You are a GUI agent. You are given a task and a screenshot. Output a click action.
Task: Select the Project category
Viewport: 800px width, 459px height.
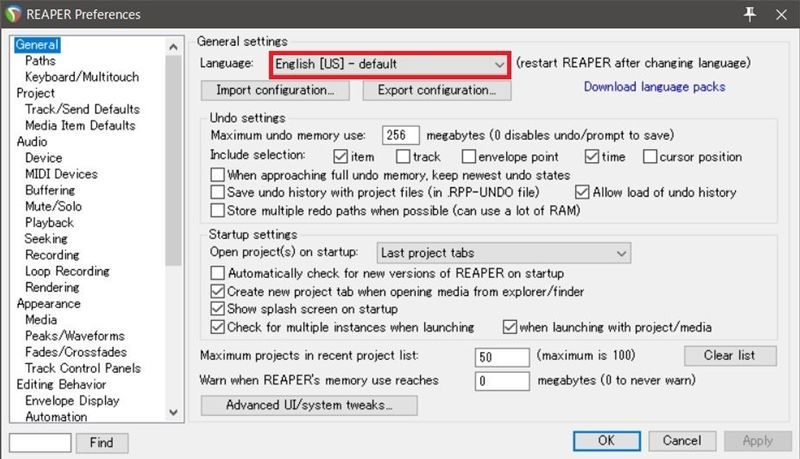[35, 93]
